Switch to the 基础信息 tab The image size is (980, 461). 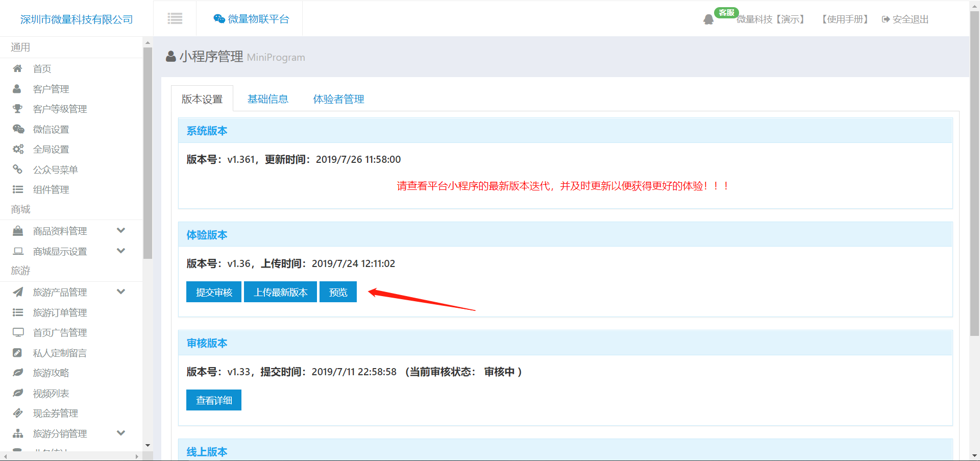pos(268,99)
